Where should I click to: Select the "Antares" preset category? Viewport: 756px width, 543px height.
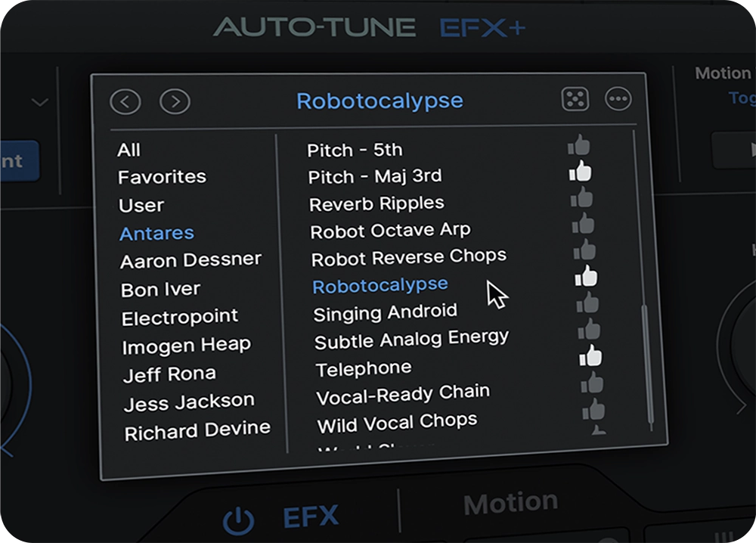156,233
